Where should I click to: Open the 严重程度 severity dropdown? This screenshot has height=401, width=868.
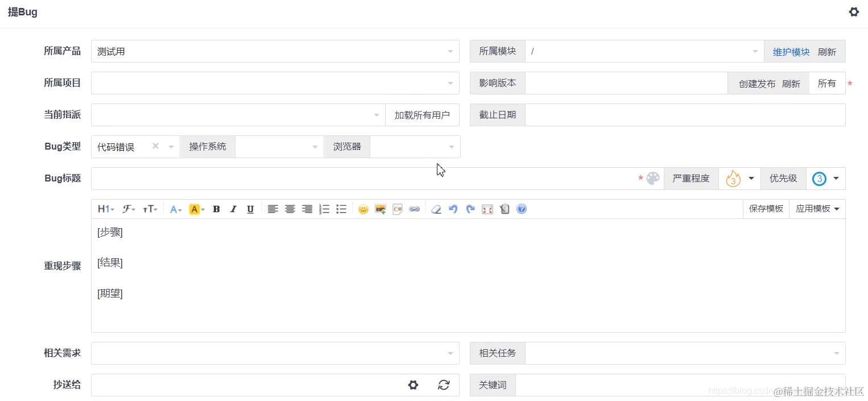tap(739, 179)
